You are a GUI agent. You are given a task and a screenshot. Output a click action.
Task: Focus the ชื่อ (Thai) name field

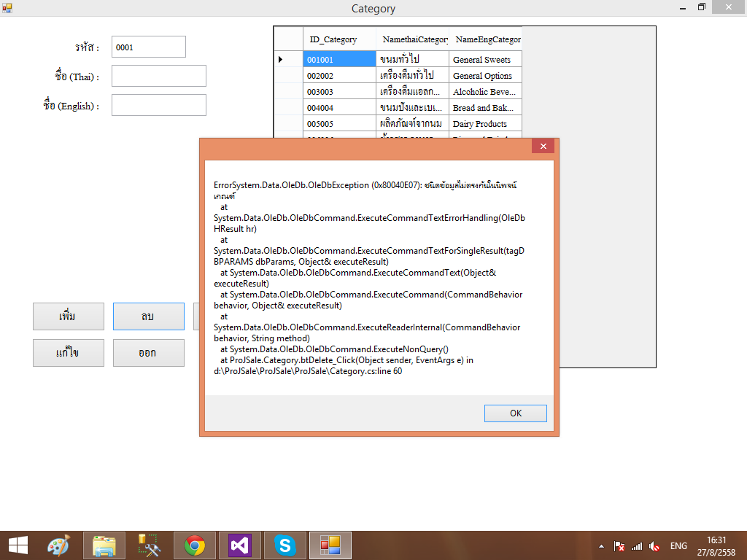pyautogui.click(x=158, y=76)
